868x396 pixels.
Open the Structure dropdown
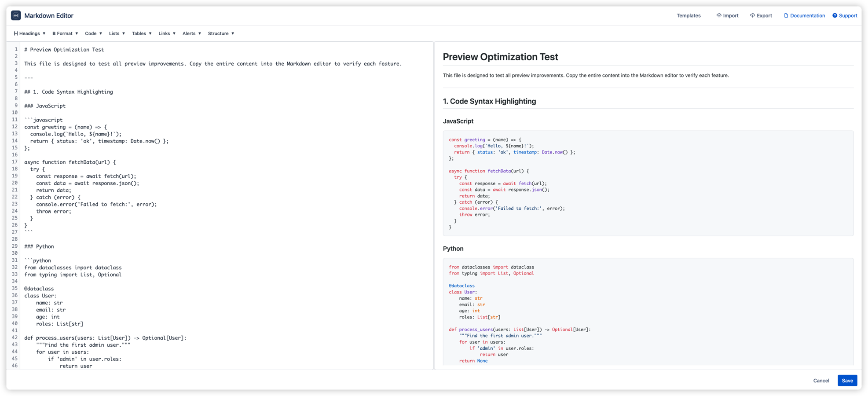220,33
